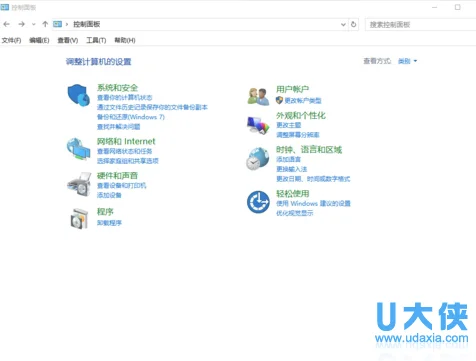Click 查看设备和打印机 link
476x361 pixels.
tap(121, 186)
